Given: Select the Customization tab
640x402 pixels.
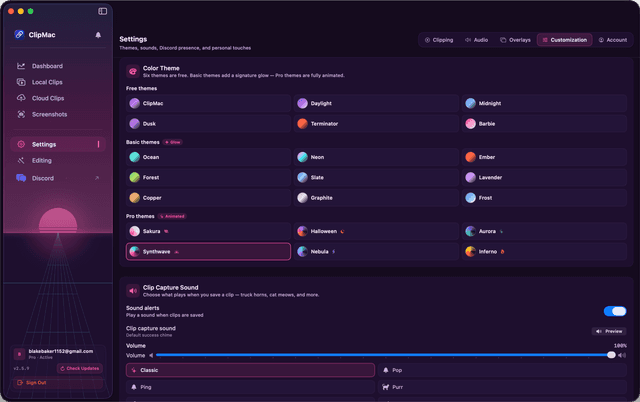Looking at the screenshot, I should pyautogui.click(x=564, y=40).
